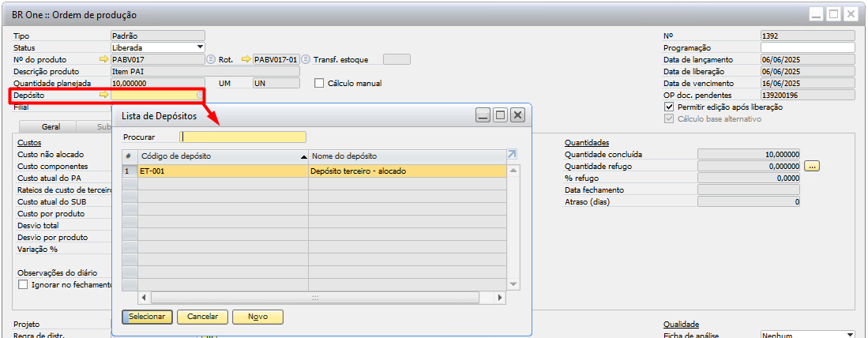Expand the Ficha de análise dropdown
Image resolution: width=868 pixels, height=338 pixels.
coord(850,335)
